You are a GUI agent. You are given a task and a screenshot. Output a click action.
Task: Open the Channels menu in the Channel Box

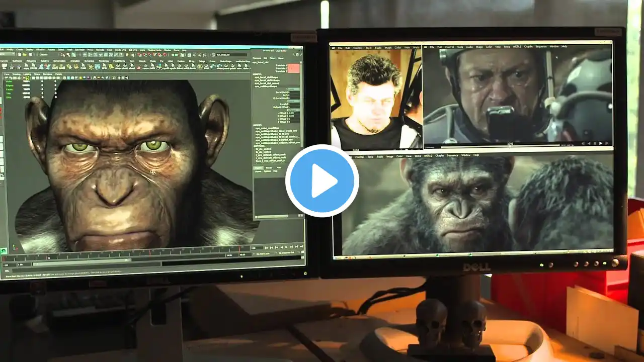(257, 58)
